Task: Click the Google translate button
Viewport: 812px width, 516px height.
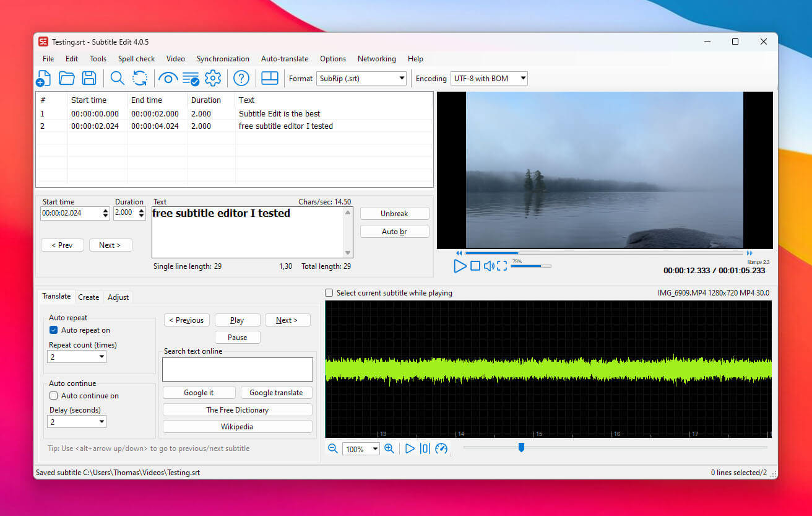Action: (277, 393)
